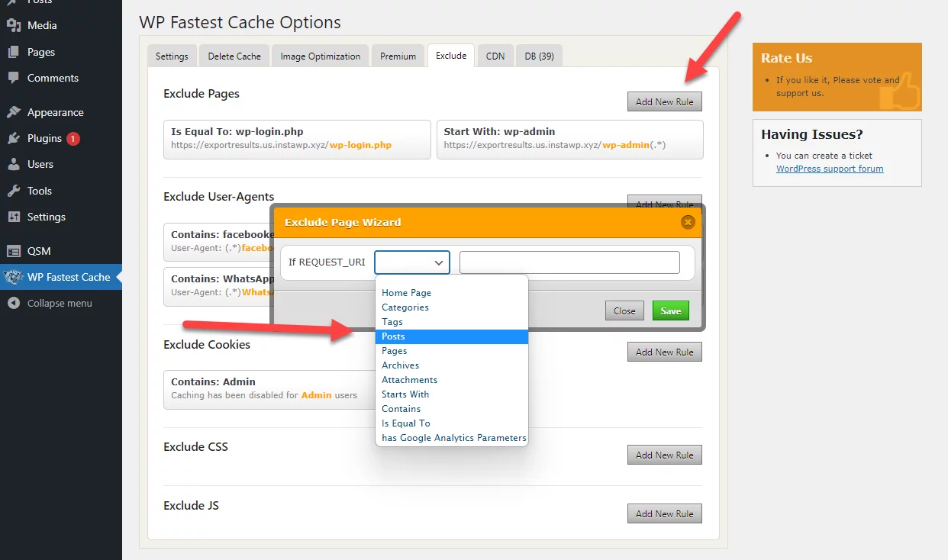Open the Contains Admin cookie rule card

[270, 389]
